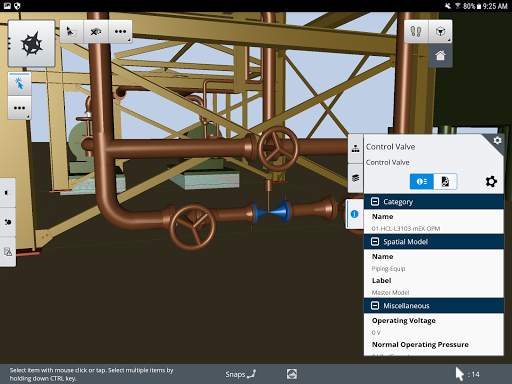This screenshot has height=384, width=512.
Task: Select the lower handwheel valve in model
Action: (x=193, y=227)
